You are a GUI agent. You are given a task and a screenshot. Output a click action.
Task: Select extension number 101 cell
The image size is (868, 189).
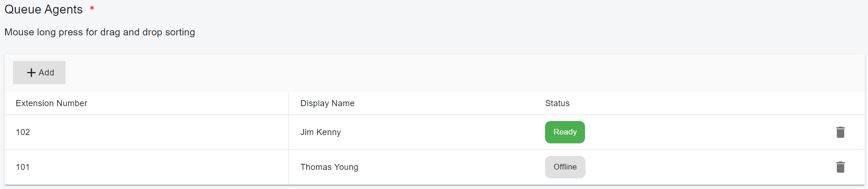coord(23,167)
